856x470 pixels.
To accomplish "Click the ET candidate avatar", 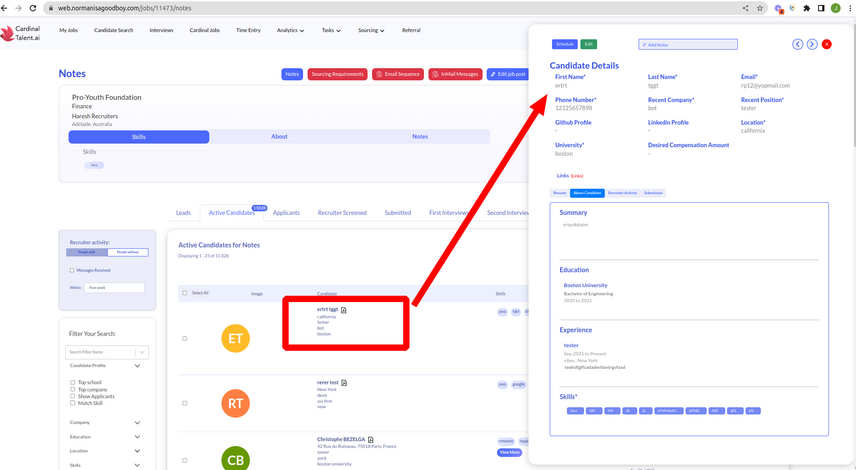I will (236, 339).
